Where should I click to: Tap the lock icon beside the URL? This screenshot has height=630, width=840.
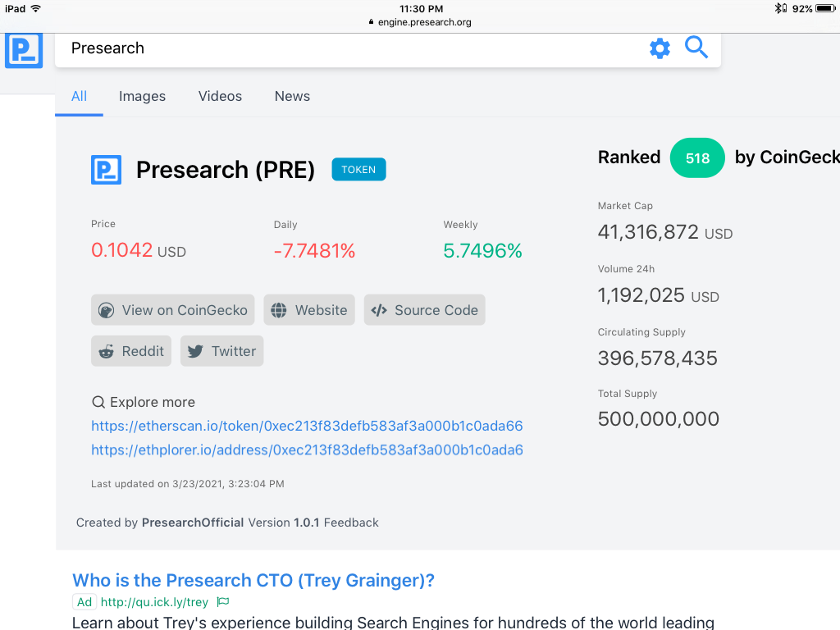(371, 22)
